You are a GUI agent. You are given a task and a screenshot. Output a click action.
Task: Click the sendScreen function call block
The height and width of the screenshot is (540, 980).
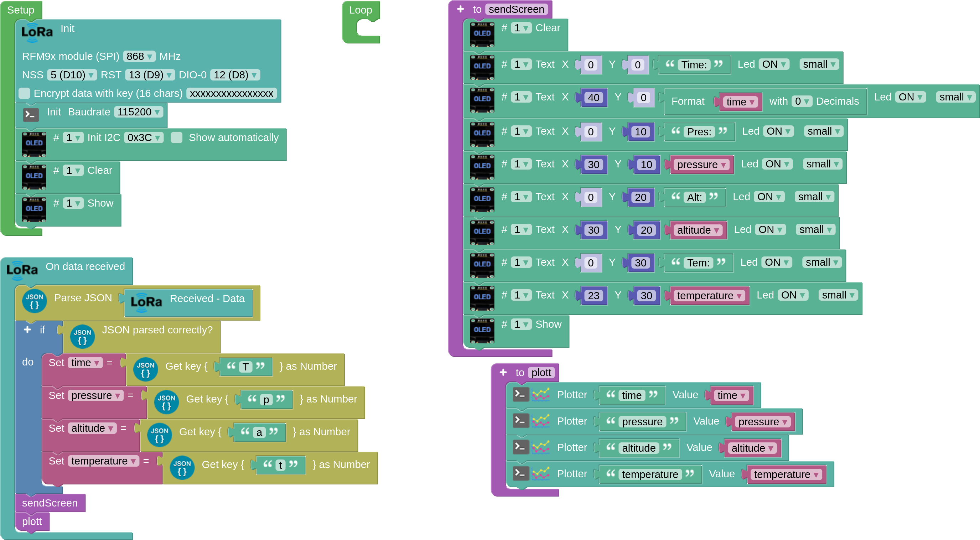pos(50,503)
